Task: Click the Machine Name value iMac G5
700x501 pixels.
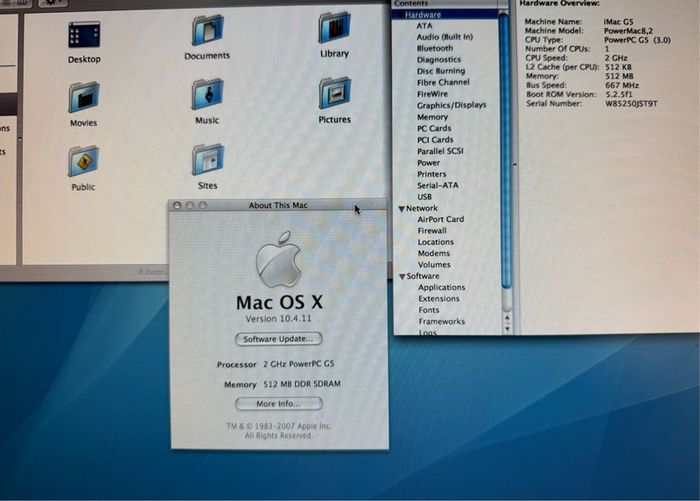Action: (x=618, y=21)
